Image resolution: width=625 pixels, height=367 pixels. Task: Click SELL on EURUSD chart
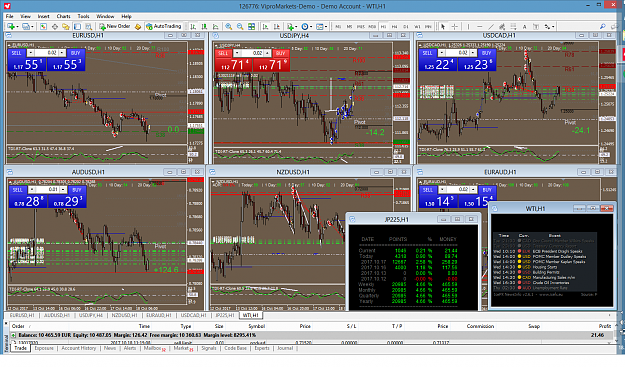[x=16, y=53]
